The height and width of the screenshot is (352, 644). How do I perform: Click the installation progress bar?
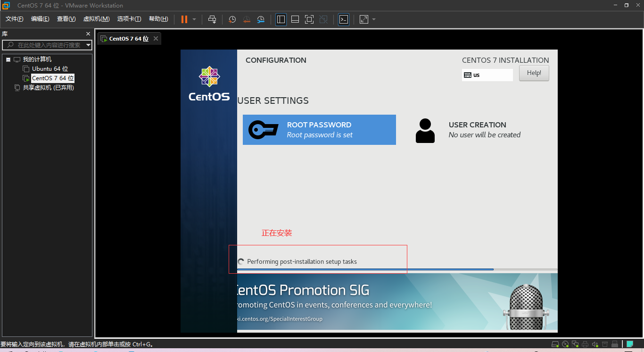(x=397, y=269)
